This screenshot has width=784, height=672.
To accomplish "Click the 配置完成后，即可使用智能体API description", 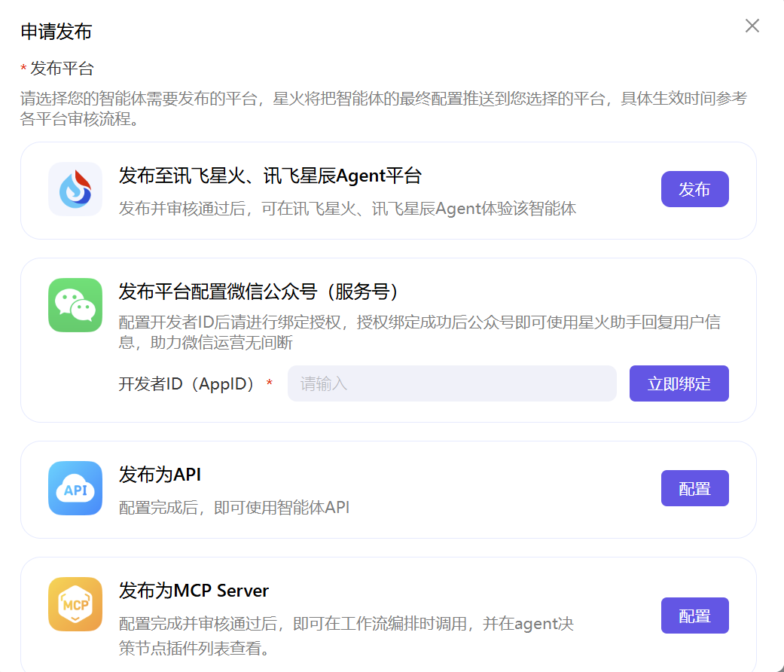I will point(233,508).
